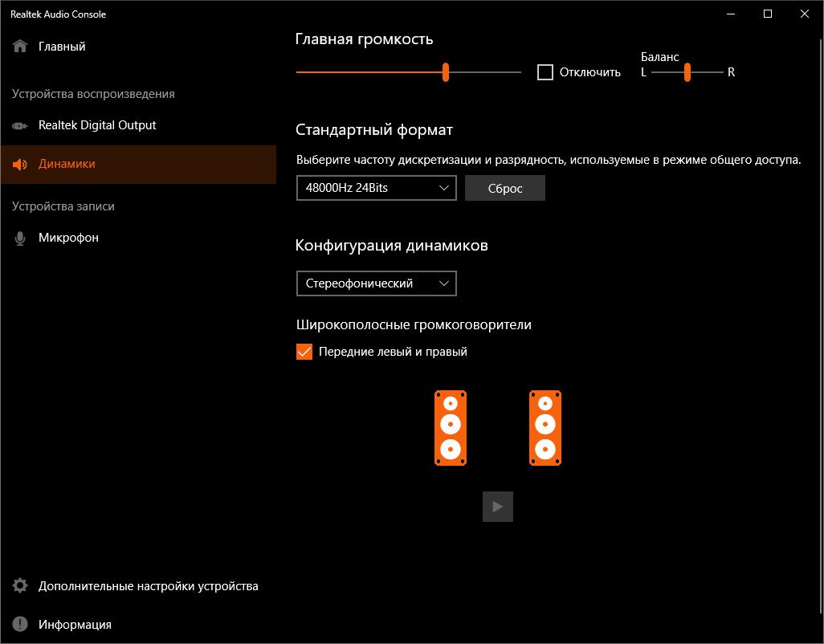
Task: Select Realtek Digital Output in the sidebar
Action: click(97, 126)
